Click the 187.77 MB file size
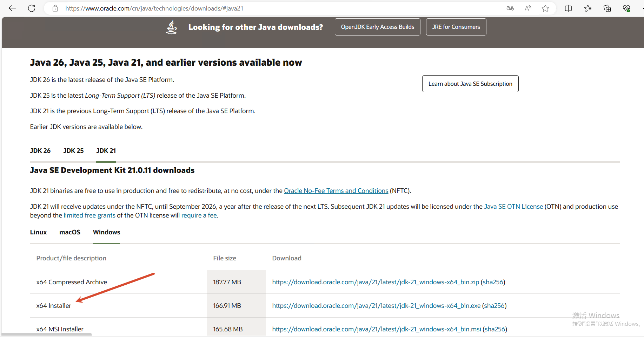The image size is (644, 337). [x=227, y=282]
